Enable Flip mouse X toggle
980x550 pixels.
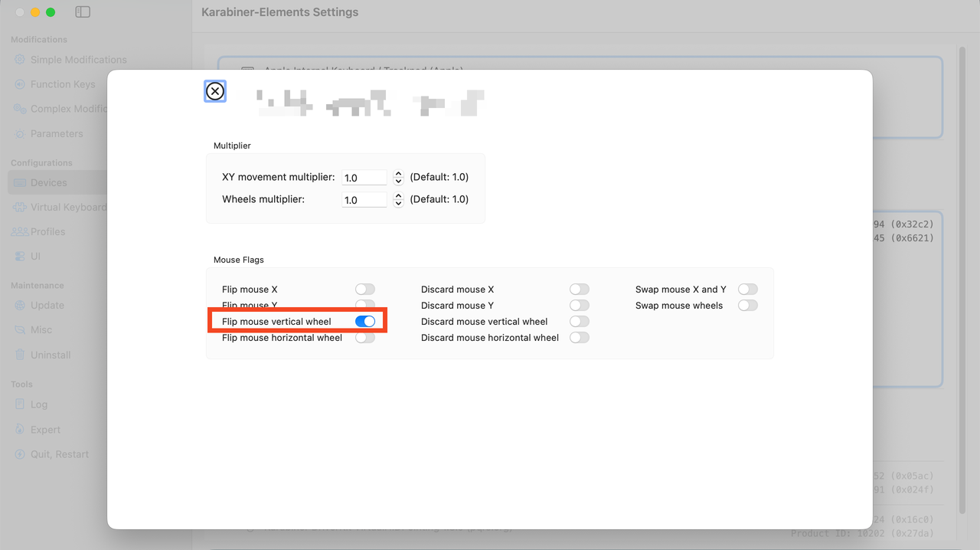tap(365, 290)
